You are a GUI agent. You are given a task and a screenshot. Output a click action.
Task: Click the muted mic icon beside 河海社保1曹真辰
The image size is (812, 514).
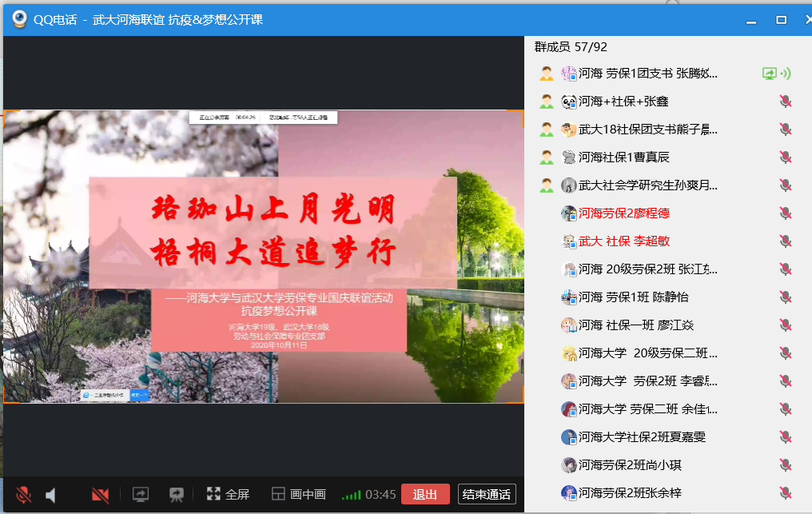pyautogui.click(x=786, y=157)
